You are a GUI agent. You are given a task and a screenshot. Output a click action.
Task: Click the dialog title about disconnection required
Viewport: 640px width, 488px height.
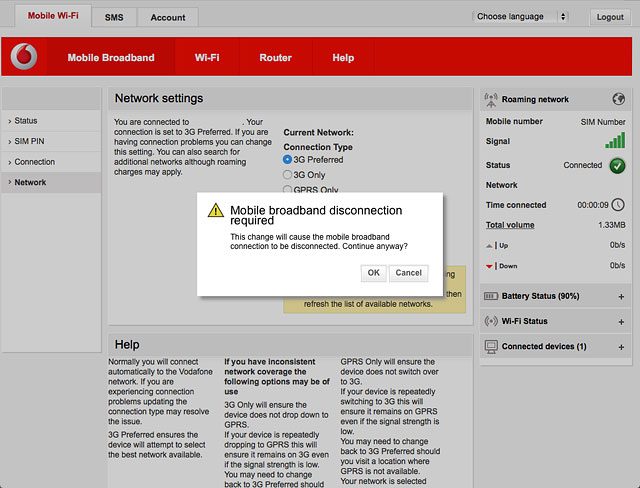[x=316, y=215]
